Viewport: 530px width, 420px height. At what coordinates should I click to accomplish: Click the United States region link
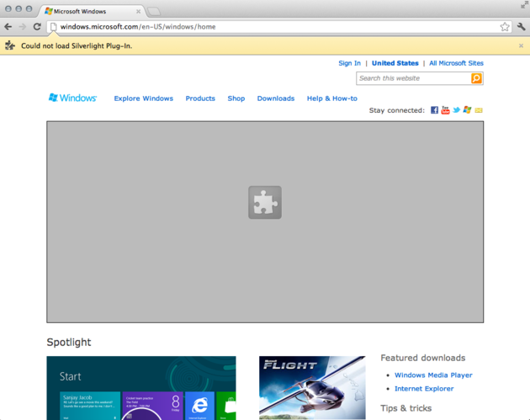point(395,63)
